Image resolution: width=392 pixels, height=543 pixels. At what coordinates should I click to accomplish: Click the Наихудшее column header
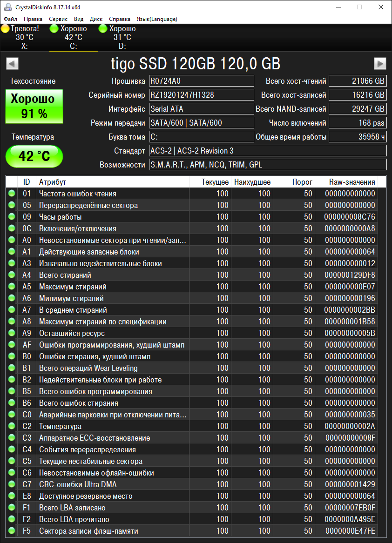(252, 182)
